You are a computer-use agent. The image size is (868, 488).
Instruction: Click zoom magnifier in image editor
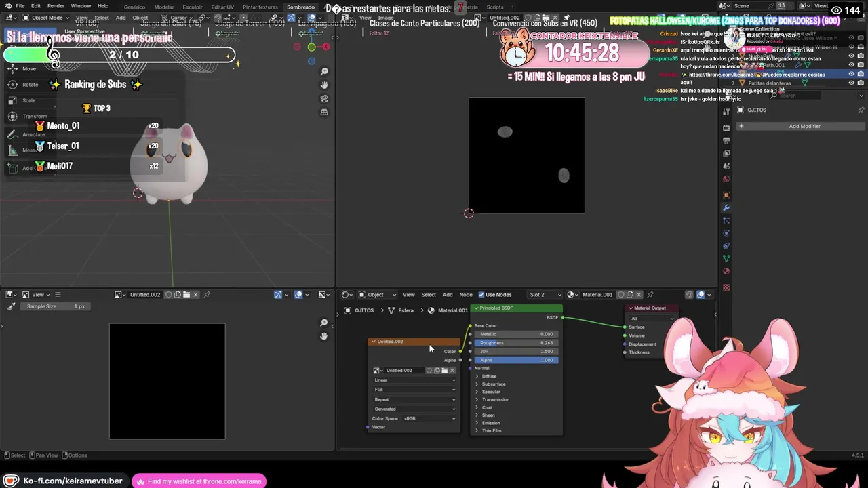pyautogui.click(x=324, y=323)
